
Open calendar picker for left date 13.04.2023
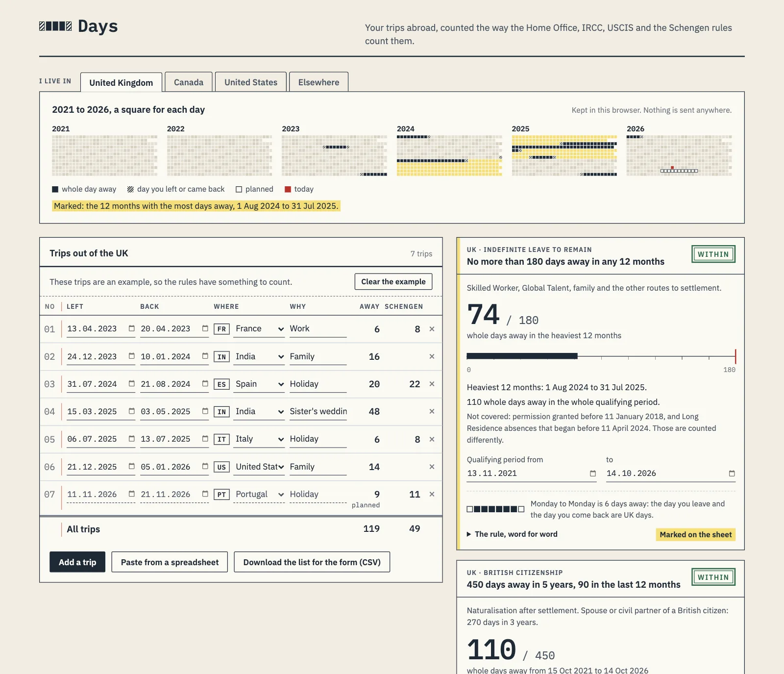(x=131, y=328)
